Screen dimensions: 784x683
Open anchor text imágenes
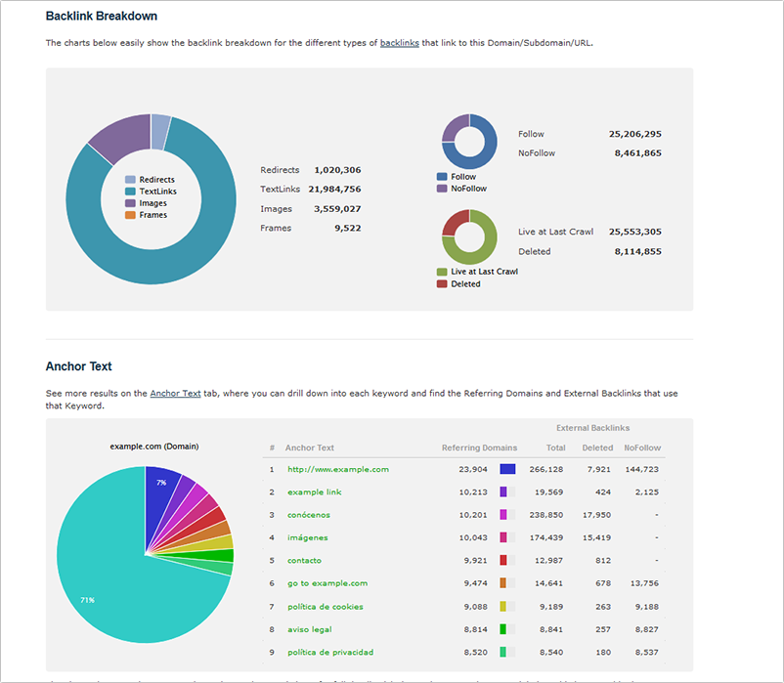click(x=308, y=537)
